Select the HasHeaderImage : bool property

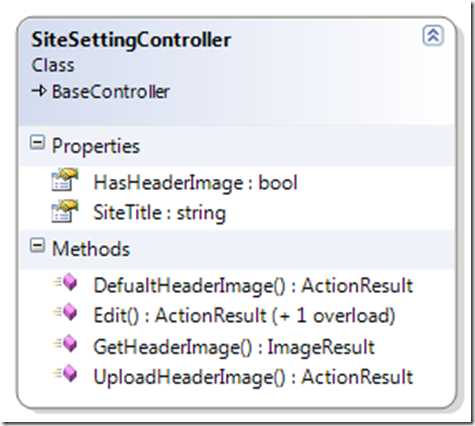pyautogui.click(x=195, y=183)
